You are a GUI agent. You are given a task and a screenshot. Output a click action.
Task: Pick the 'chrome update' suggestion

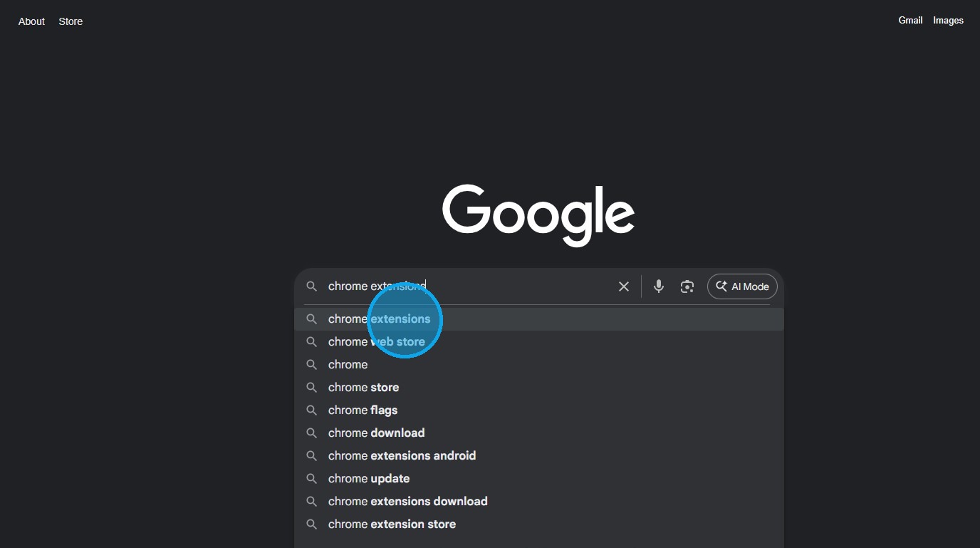pyautogui.click(x=539, y=479)
